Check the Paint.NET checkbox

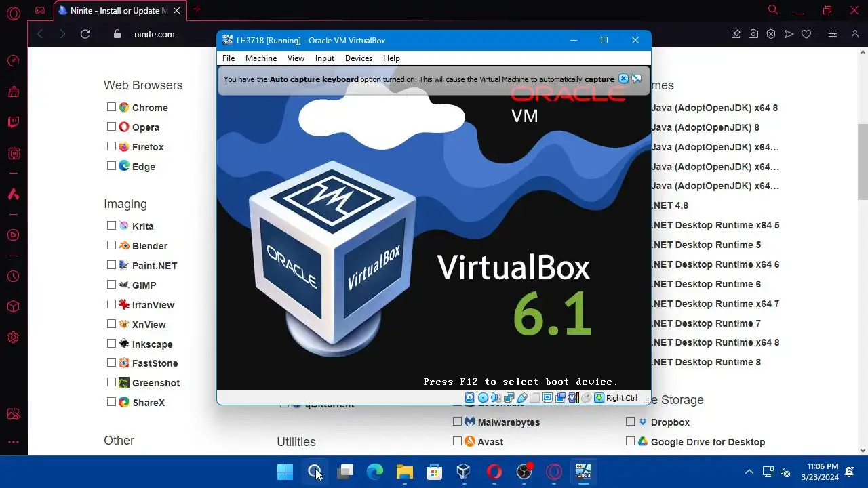coord(111,265)
